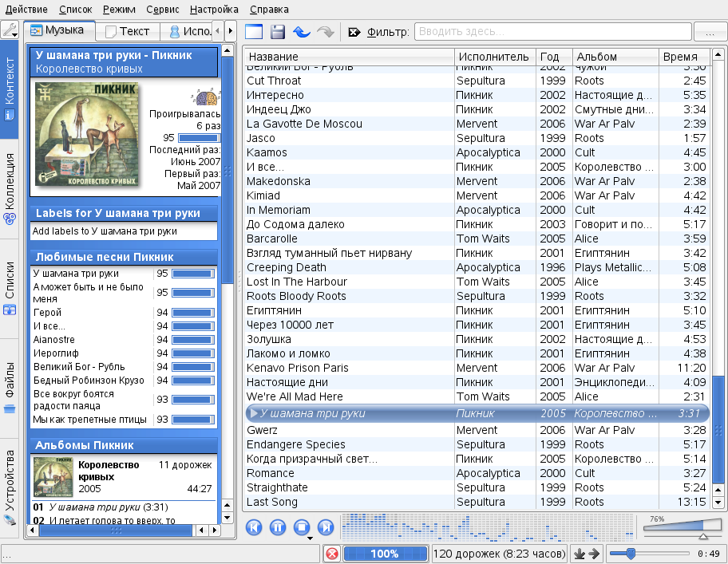
Task: Click into the Фильтр search field
Action: 552,32
